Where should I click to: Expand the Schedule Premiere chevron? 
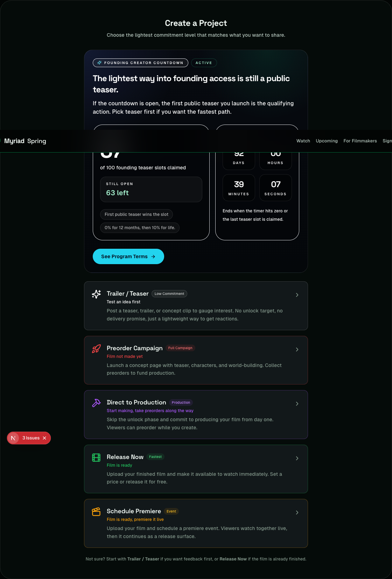tap(297, 513)
